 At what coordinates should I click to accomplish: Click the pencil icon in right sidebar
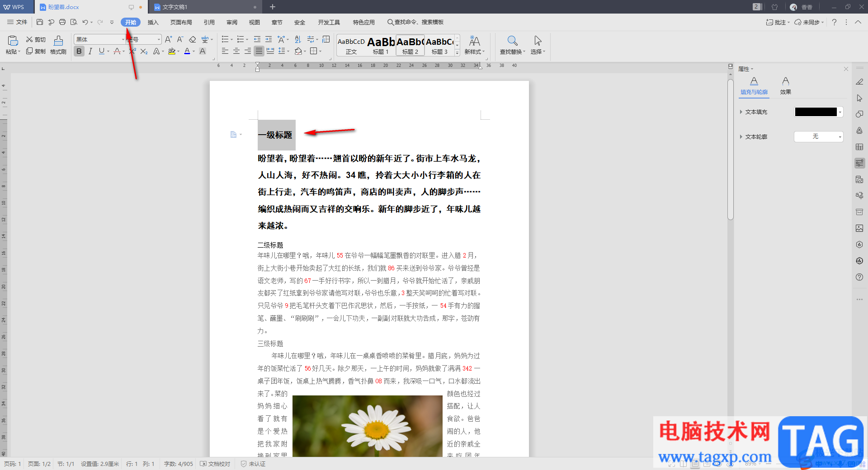pos(859,82)
